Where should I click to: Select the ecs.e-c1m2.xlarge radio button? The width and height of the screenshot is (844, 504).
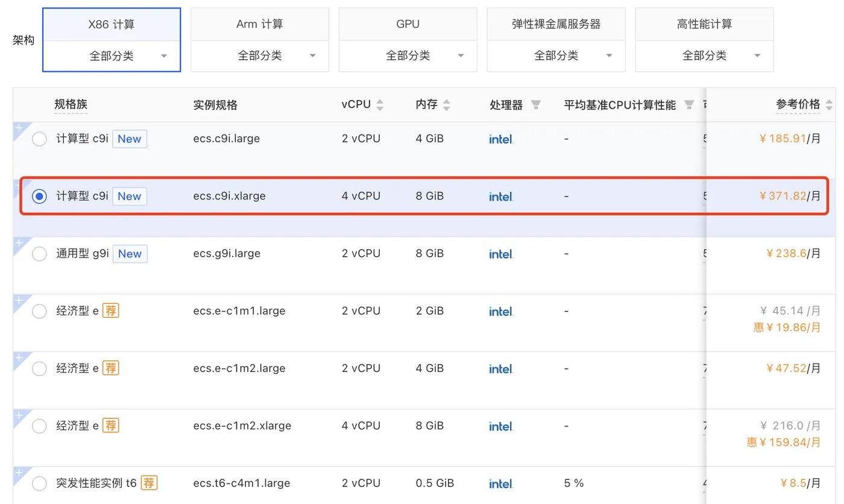click(39, 426)
